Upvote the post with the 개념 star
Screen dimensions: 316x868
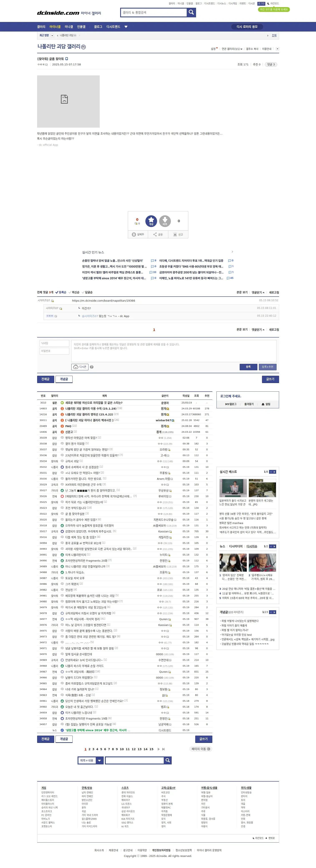[151, 221]
